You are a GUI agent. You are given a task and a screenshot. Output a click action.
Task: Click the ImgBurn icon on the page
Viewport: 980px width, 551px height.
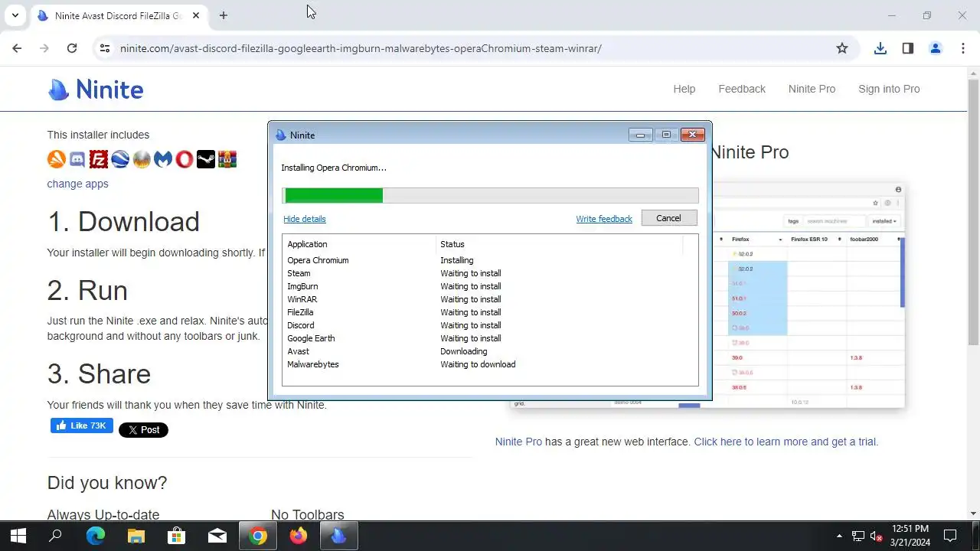(x=142, y=159)
